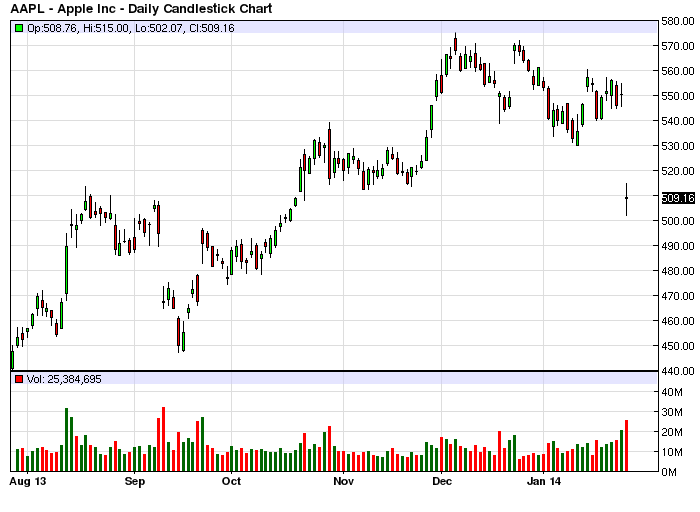Click the 570.00 price axis label
Screen dimensions: 700x512
(x=678, y=46)
